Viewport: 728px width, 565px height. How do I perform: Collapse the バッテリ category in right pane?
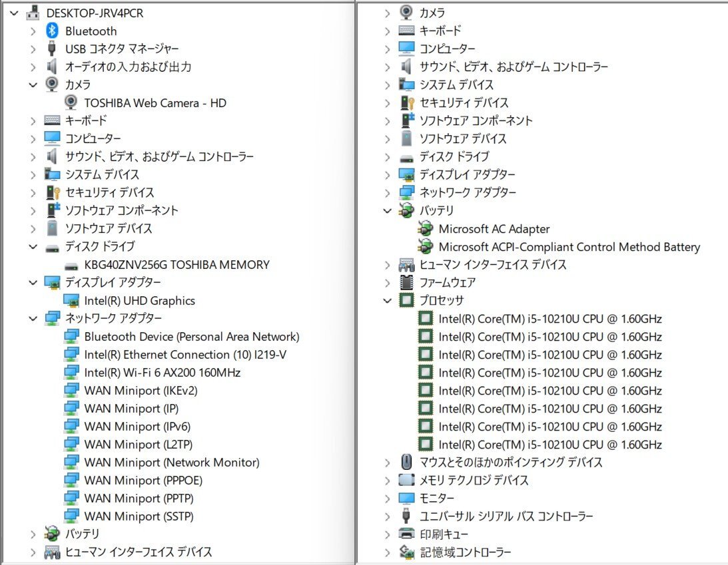pos(387,210)
